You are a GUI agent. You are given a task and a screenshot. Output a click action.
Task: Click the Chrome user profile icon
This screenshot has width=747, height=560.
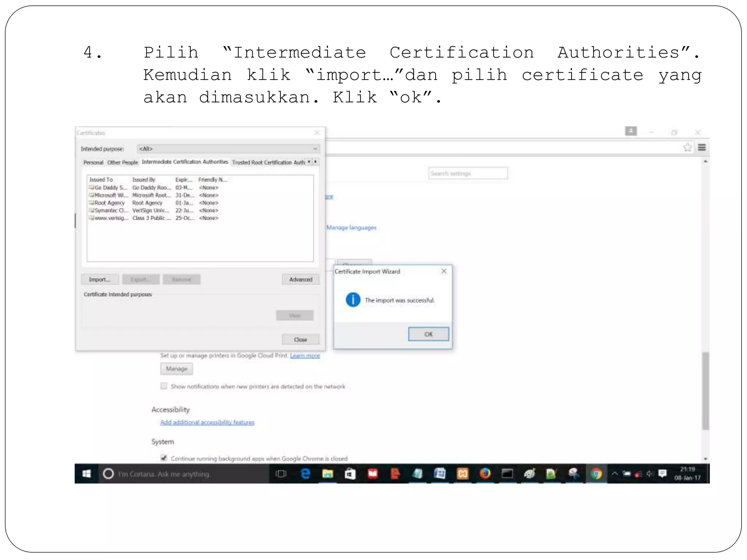tap(631, 131)
